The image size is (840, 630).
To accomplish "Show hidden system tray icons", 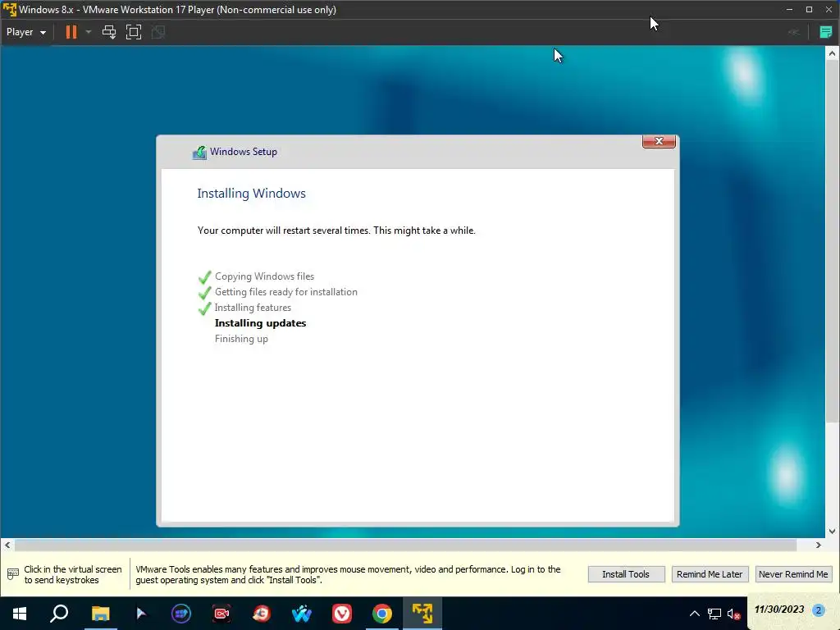I will [x=694, y=614].
